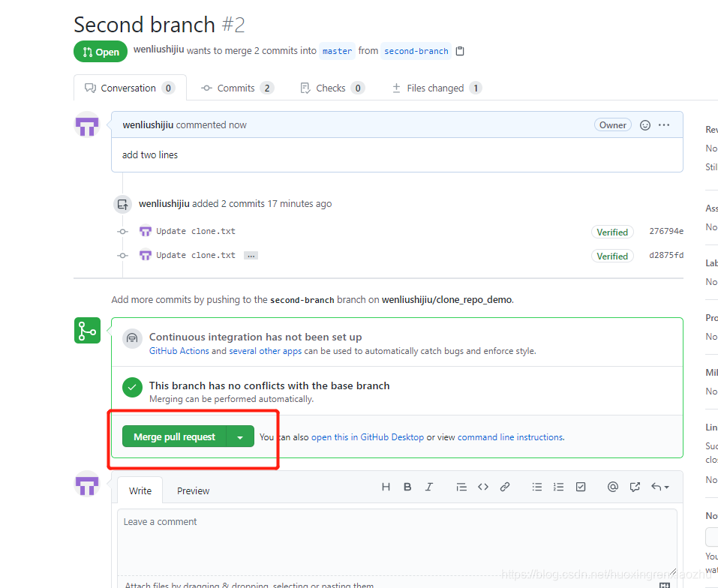Click wenliushijiu in added 2 commits line
The height and width of the screenshot is (588, 718).
click(164, 204)
